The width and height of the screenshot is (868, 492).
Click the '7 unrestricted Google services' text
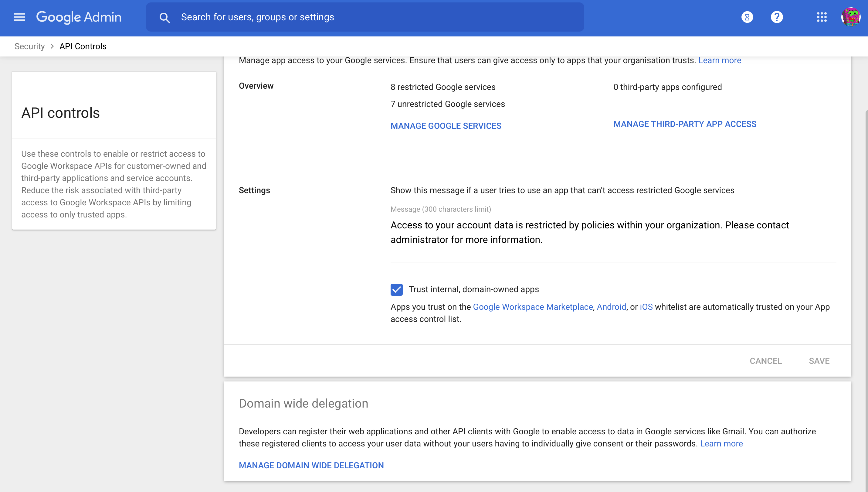pyautogui.click(x=448, y=104)
